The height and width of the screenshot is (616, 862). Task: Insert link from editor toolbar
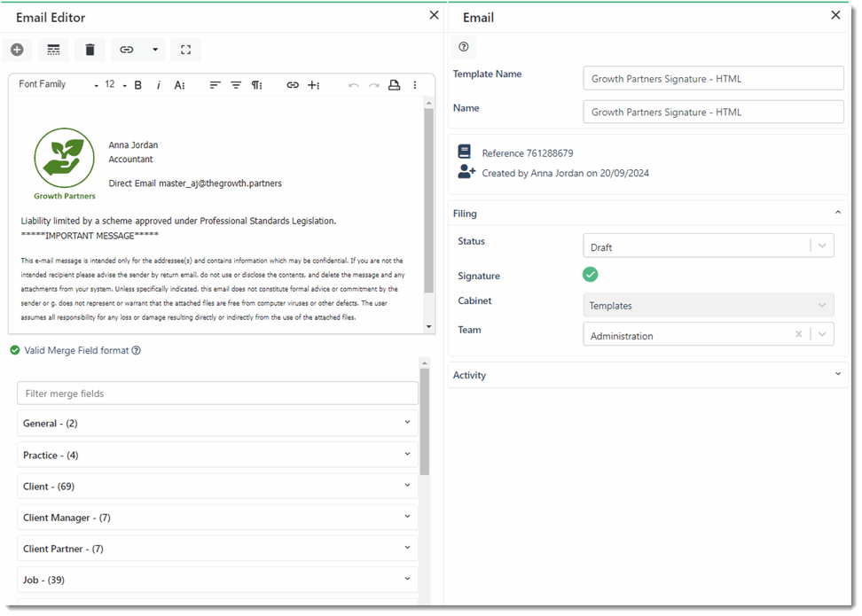[x=293, y=85]
